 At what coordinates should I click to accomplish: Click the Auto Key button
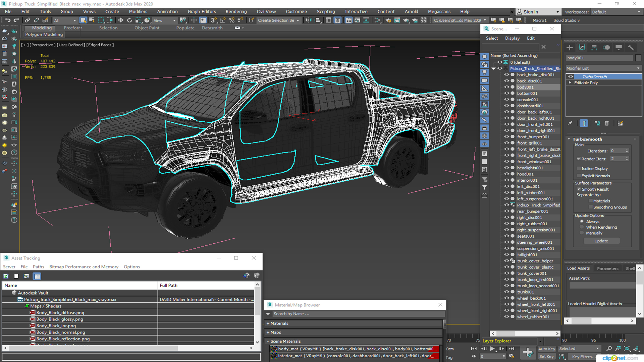[x=547, y=349]
